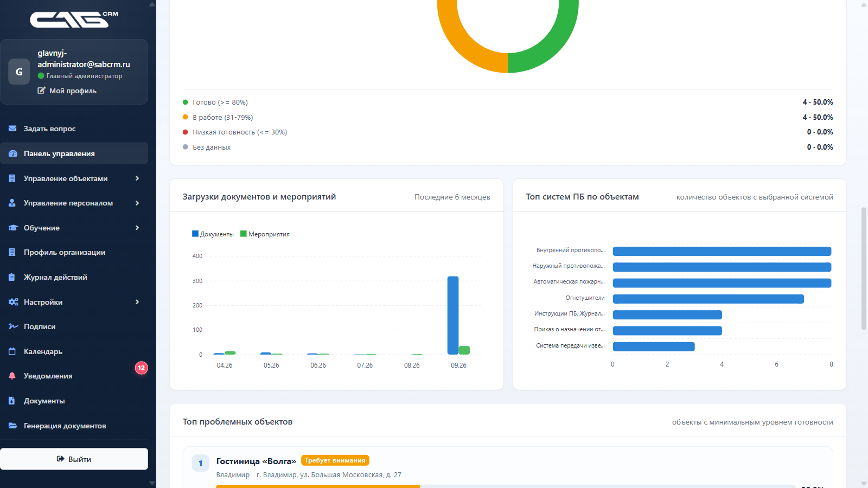
Task: Click the folder icon for Генерация документов
Action: 12,426
